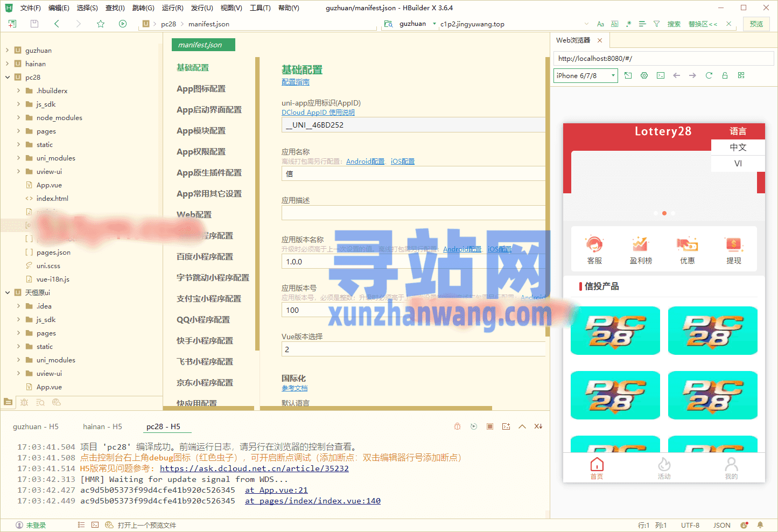The image size is (778, 532).
Task: Toggle case-sensitive Aa search option
Action: [601, 24]
